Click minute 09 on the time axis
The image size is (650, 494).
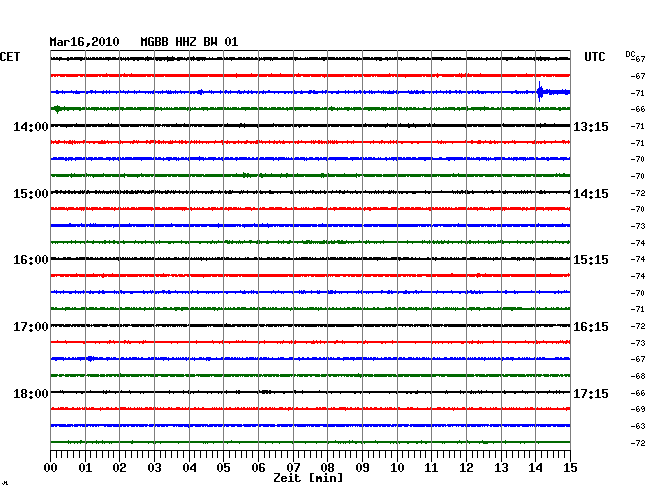[x=362, y=468]
